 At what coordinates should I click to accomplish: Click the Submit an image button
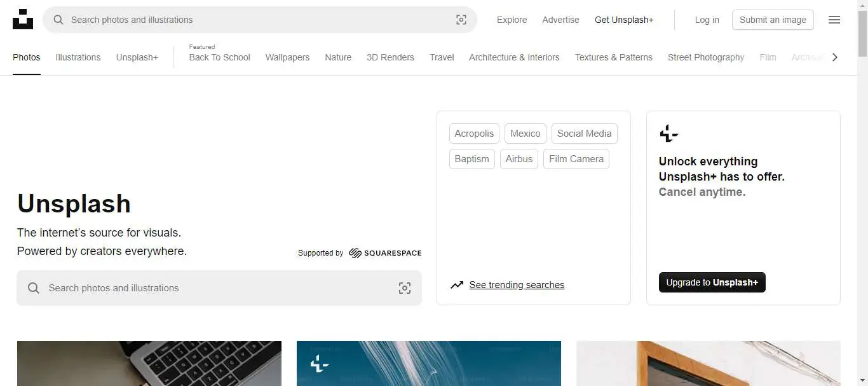(x=773, y=20)
